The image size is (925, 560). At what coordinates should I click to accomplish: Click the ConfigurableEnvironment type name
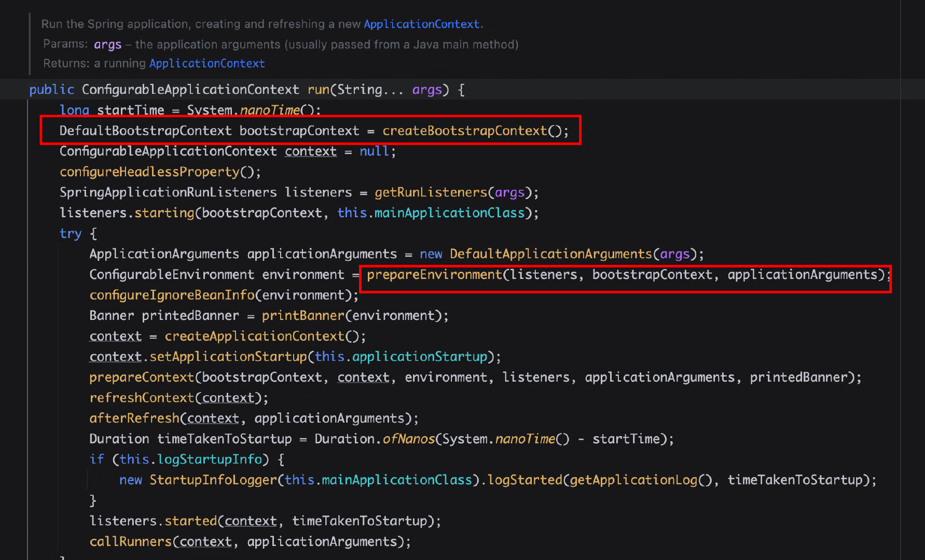tap(172, 274)
